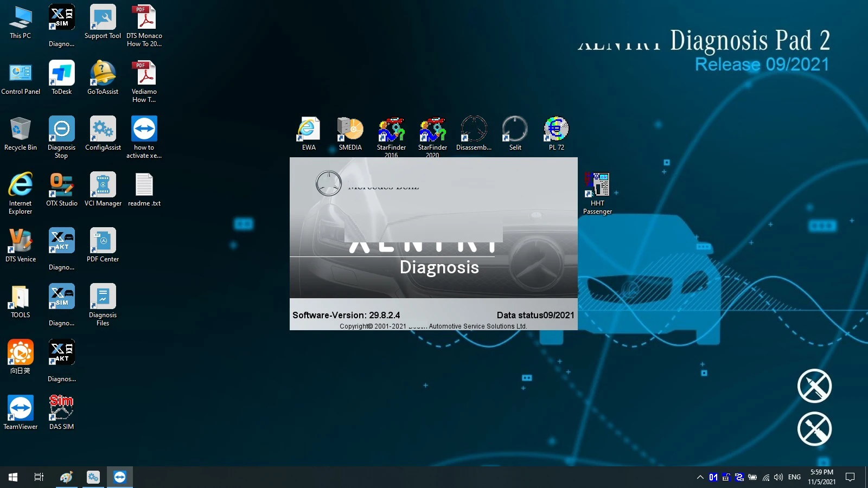Click the padlock tray icon
This screenshot has height=488, width=868.
(x=726, y=477)
